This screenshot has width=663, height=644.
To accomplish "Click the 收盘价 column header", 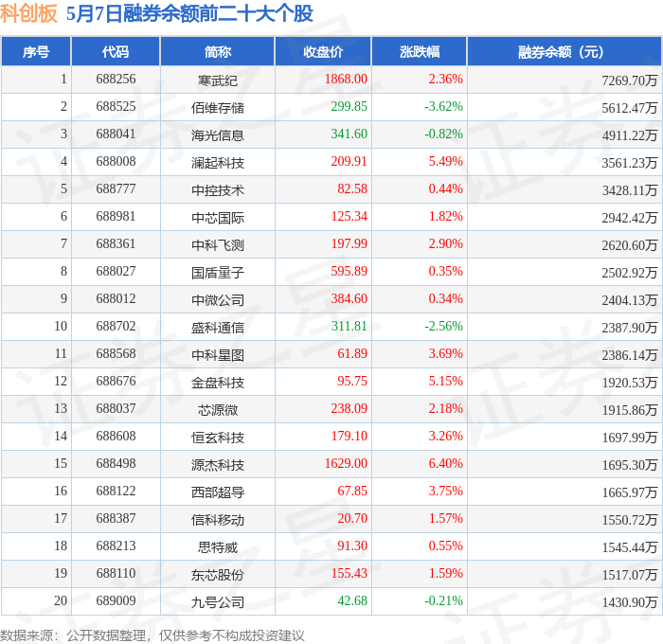I will (x=323, y=51).
